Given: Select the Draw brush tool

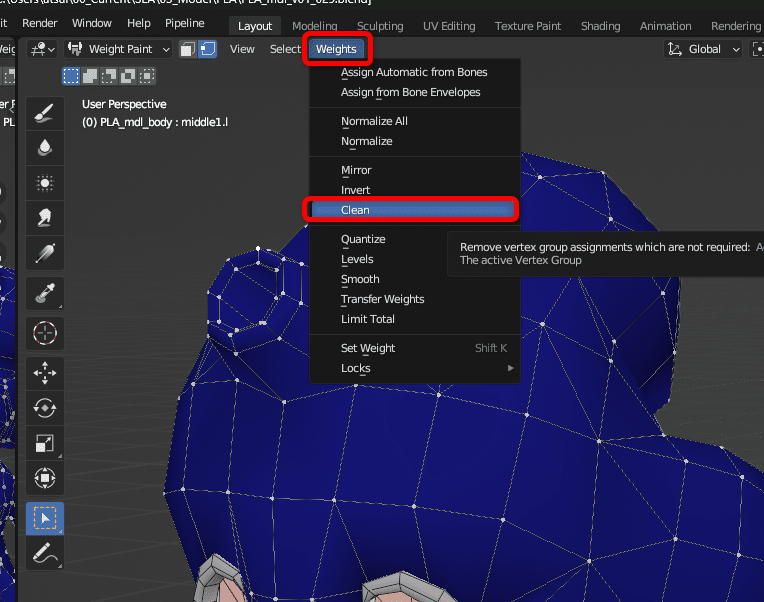Looking at the screenshot, I should tap(45, 113).
